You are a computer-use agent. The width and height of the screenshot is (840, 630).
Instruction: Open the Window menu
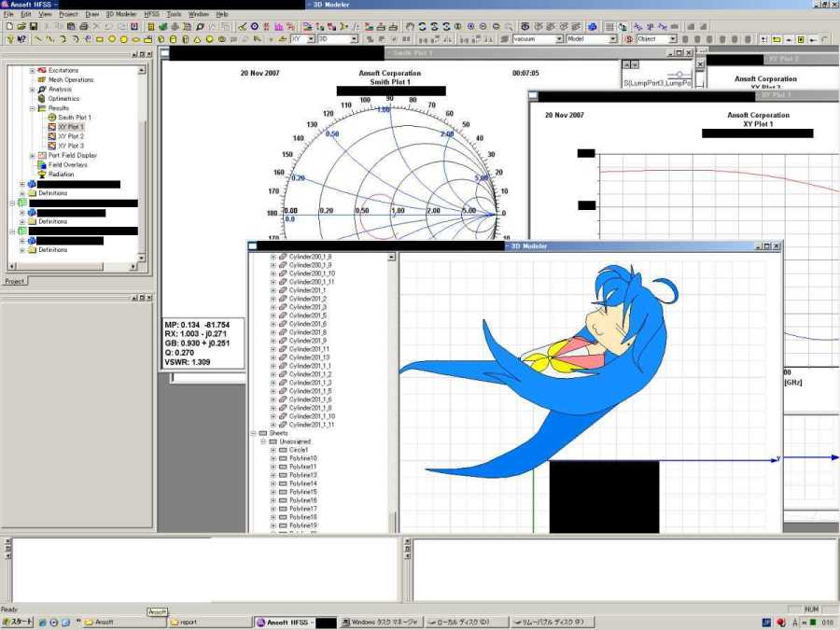tap(198, 14)
